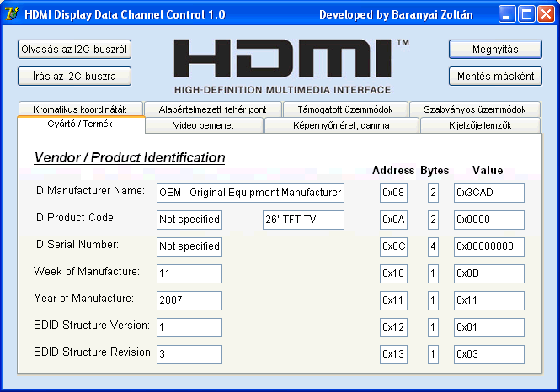
Task: Click Year of Manufacture field 2007
Action: [x=189, y=300]
